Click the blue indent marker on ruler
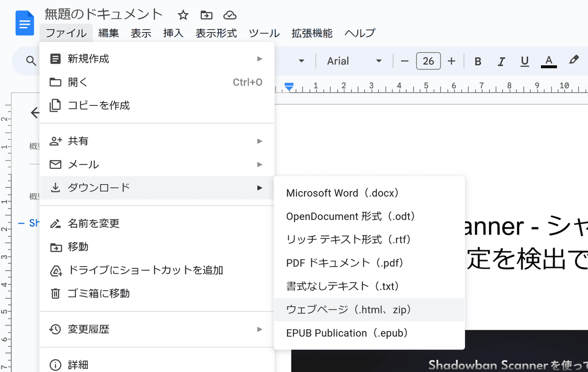This screenshot has height=372, width=588. [x=289, y=87]
